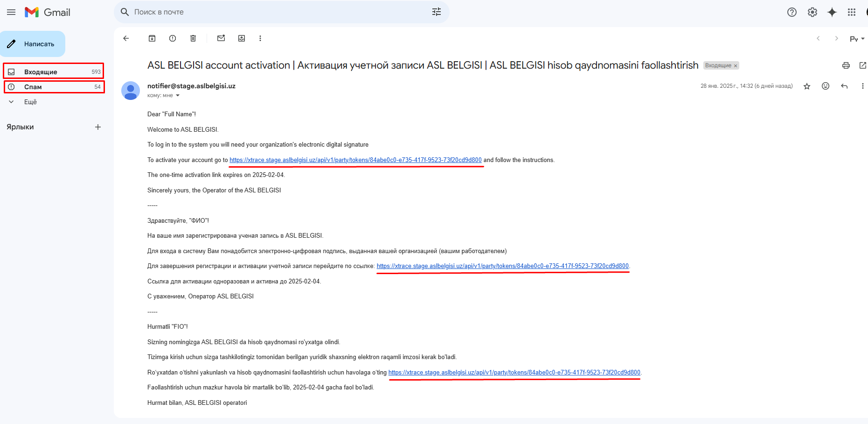Open email in new window
Image resolution: width=868 pixels, height=424 pixels.
(863, 65)
